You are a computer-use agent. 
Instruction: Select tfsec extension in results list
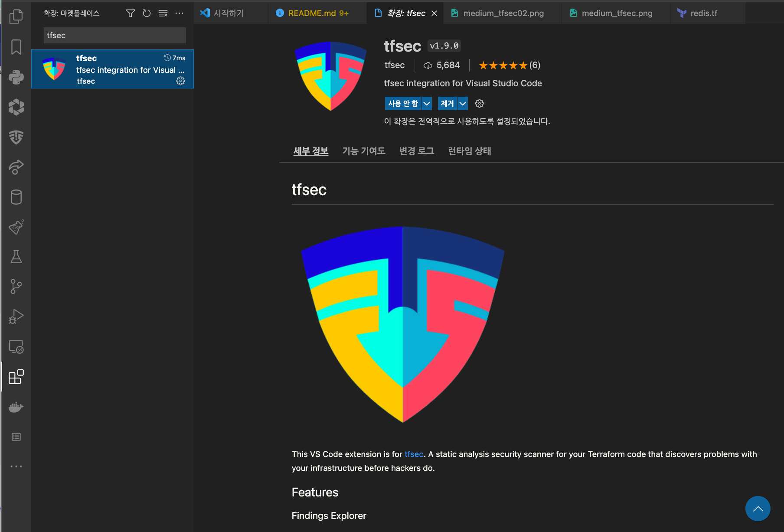click(112, 69)
